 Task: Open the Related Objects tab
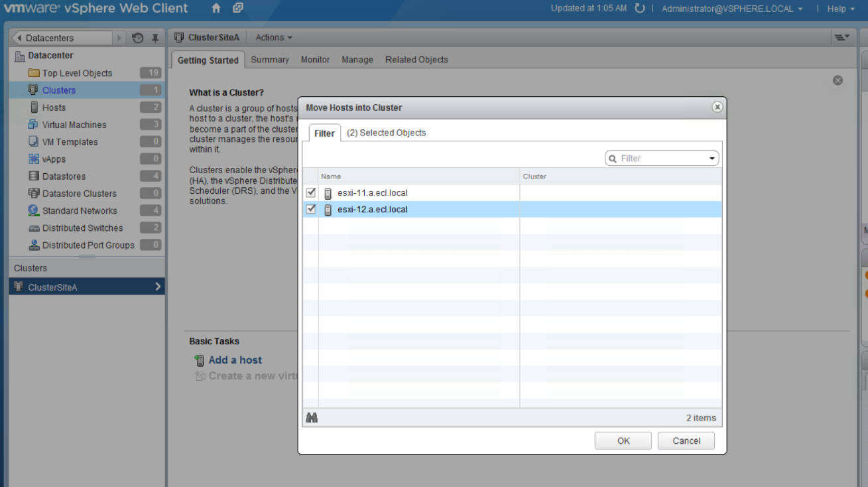[416, 60]
